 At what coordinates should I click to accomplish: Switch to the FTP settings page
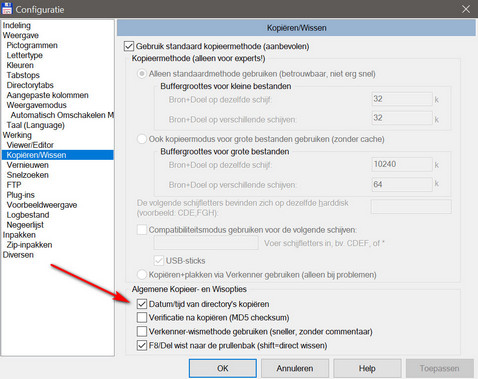tap(14, 185)
